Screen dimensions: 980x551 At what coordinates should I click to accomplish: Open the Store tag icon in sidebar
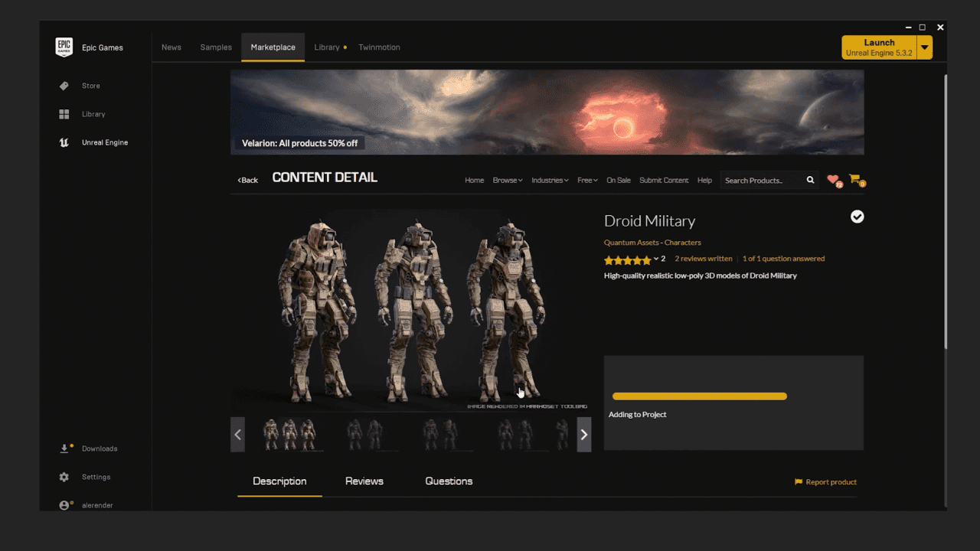64,86
